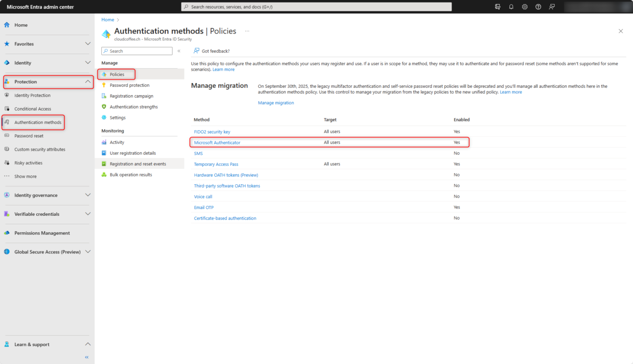
Task: Click the Search box in the policy pane
Action: click(136, 50)
